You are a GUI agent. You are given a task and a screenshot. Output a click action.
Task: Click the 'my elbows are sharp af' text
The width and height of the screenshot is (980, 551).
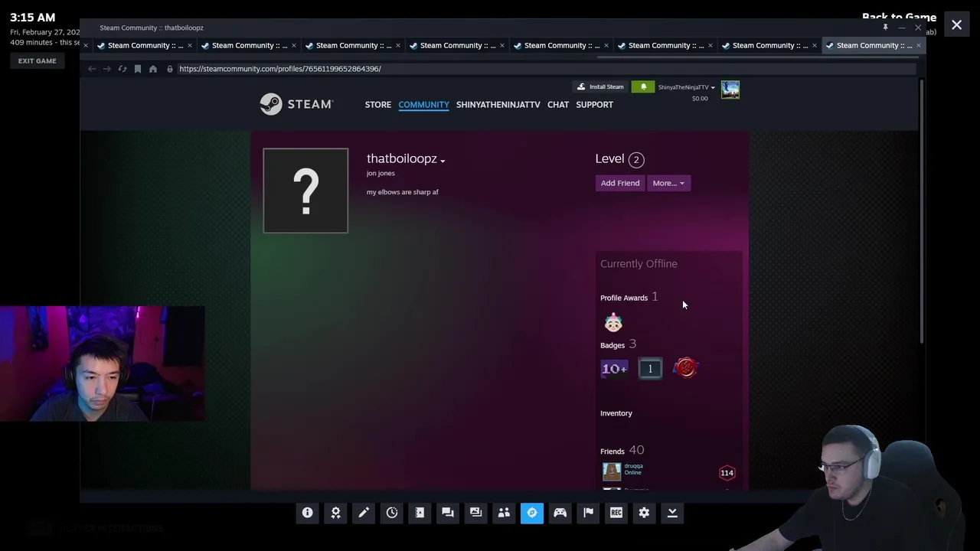coord(403,192)
